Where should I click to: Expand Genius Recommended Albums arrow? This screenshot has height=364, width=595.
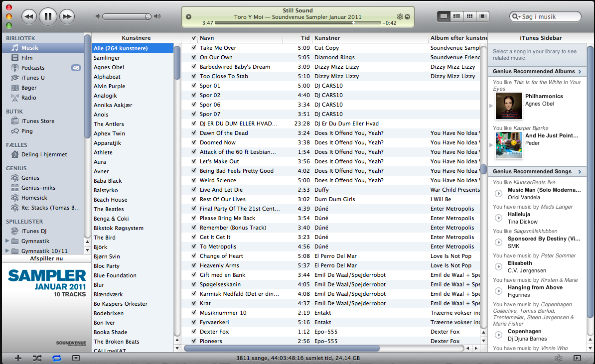pos(580,71)
